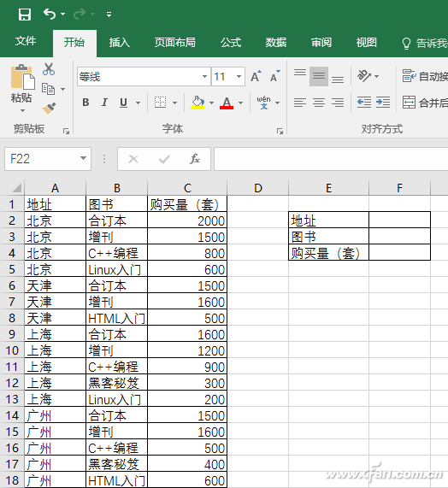Click the Align Right icon

(338, 103)
